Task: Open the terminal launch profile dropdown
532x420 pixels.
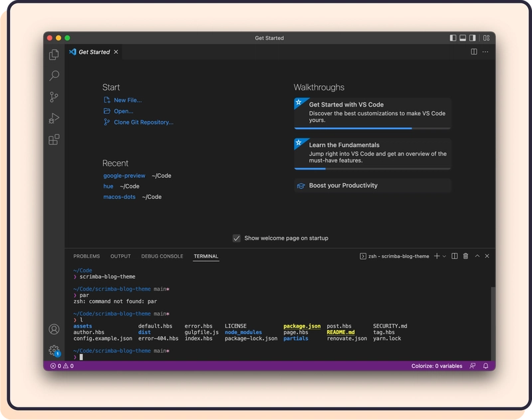Action: [x=444, y=256]
